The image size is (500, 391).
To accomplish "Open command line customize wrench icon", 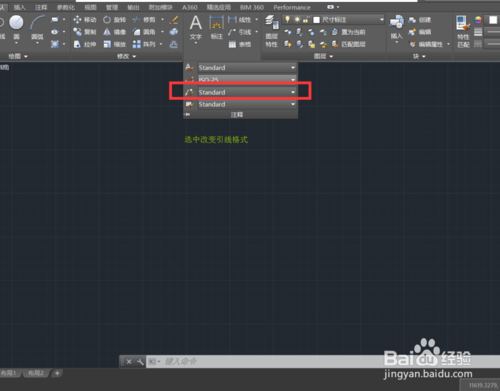I will (140, 362).
